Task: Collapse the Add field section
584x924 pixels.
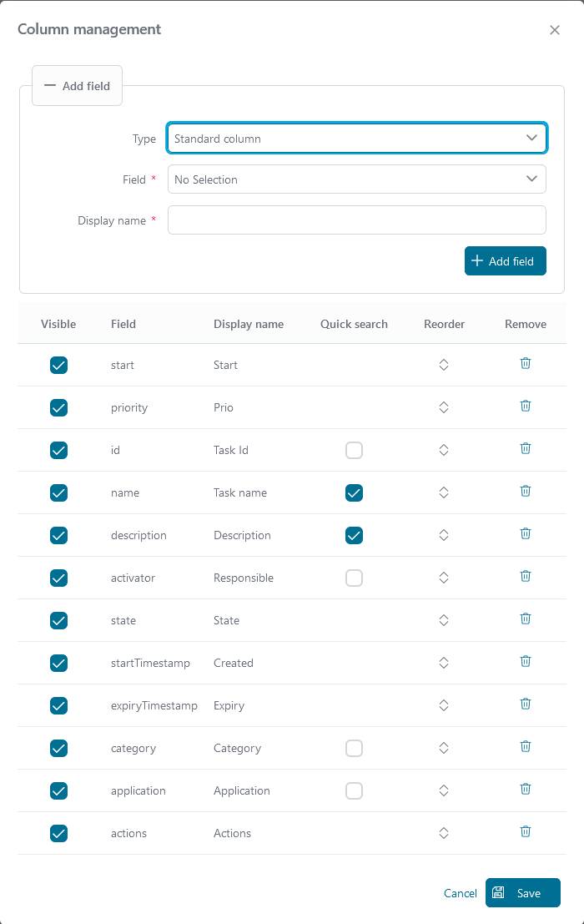Action: (x=77, y=85)
